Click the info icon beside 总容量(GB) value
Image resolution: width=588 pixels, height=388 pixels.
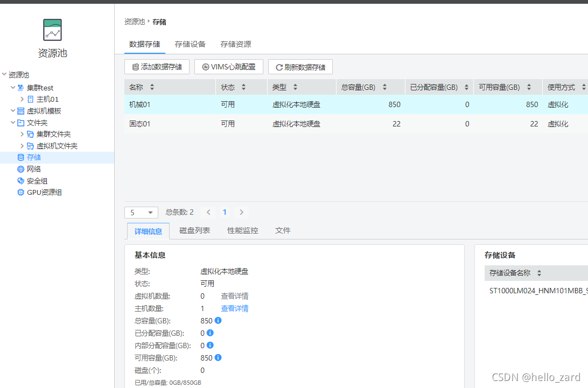point(218,321)
